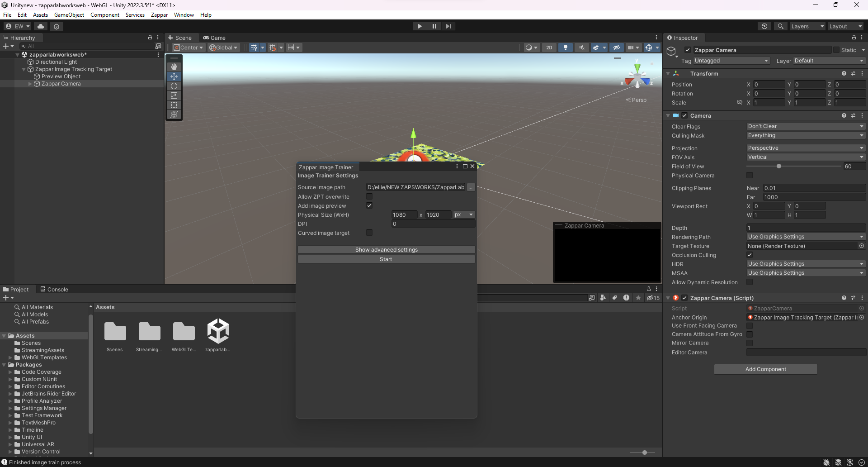Toggle Inspector lock icon
This screenshot has width=868, height=467.
854,38
